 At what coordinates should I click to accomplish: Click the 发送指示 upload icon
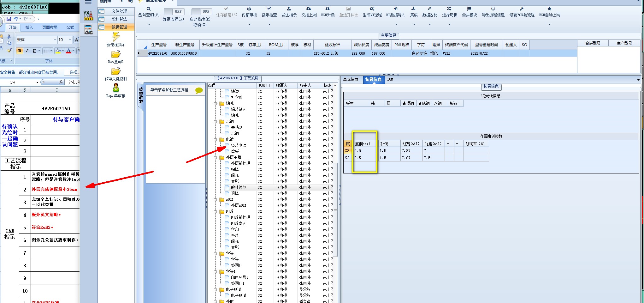tap(289, 9)
